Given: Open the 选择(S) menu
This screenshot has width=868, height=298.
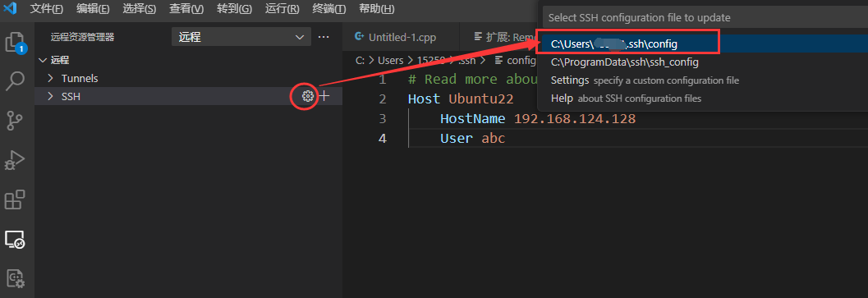Looking at the screenshot, I should pos(140,9).
